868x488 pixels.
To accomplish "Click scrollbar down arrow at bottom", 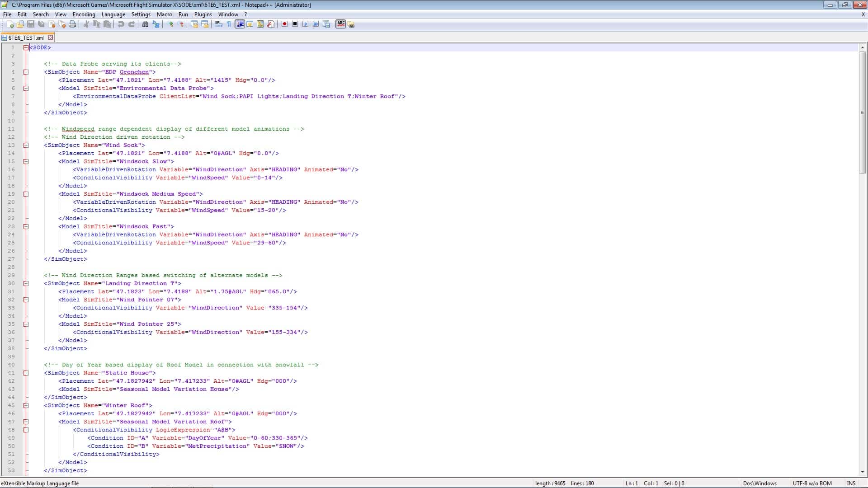I will [862, 472].
